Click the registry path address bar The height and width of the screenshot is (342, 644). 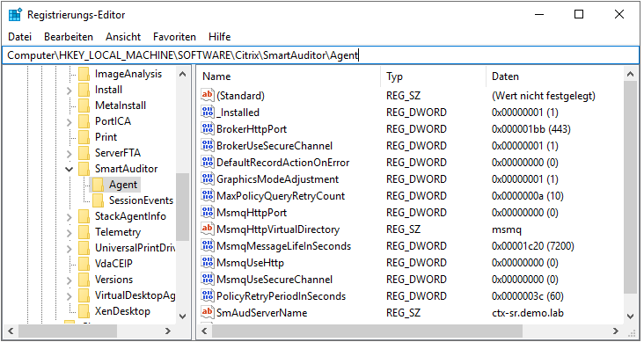(320, 55)
